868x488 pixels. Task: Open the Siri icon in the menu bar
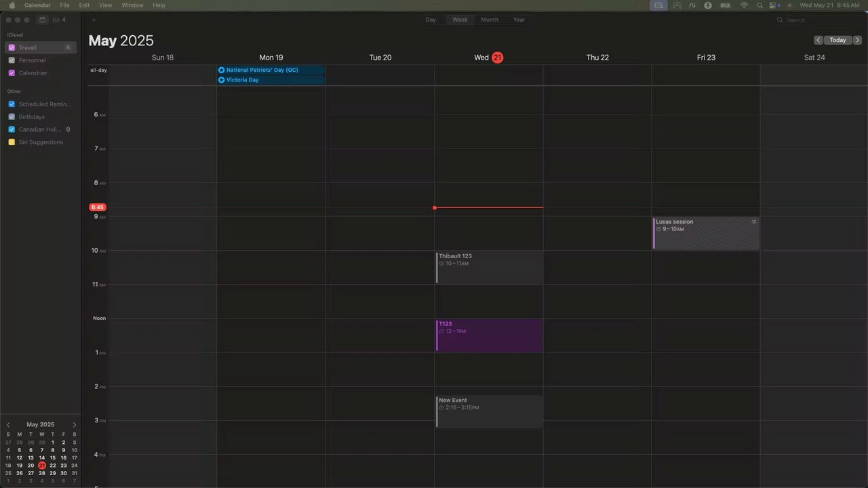[x=789, y=5]
